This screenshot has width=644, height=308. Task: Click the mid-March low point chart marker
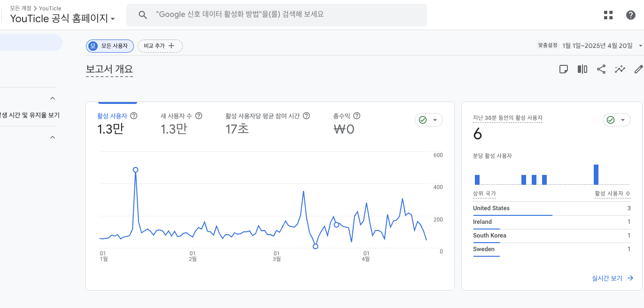pyautogui.click(x=315, y=246)
